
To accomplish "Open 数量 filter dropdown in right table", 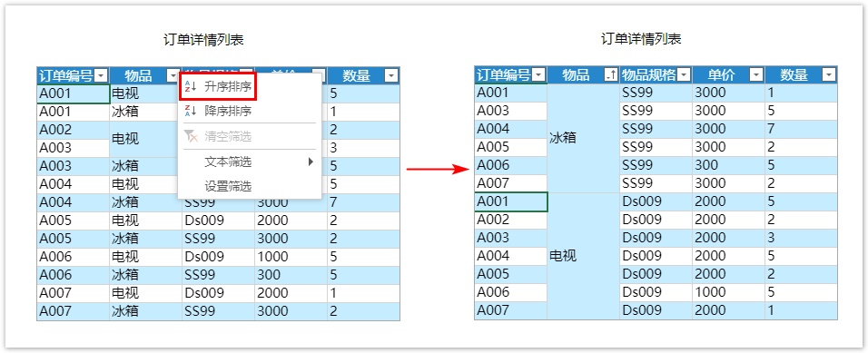I will click(829, 74).
